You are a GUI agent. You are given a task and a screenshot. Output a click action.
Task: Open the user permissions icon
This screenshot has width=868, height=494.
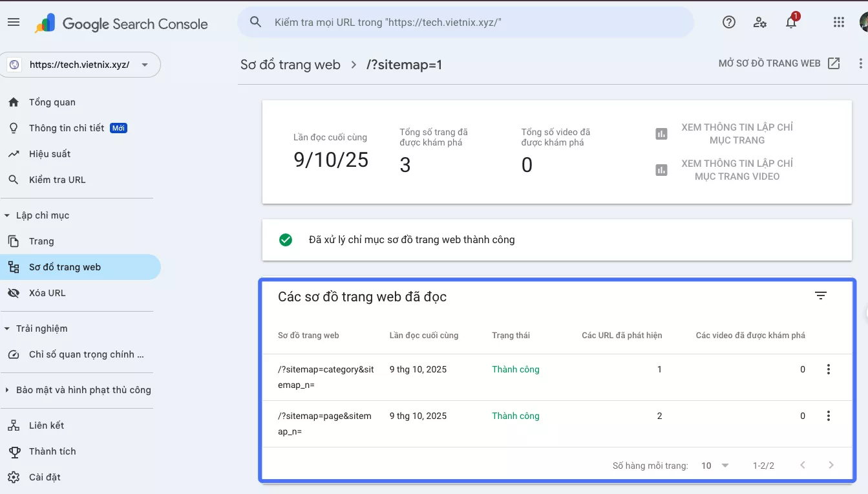tap(760, 22)
